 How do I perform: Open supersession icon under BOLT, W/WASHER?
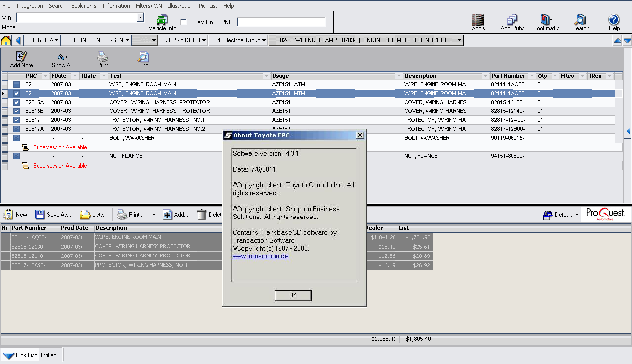click(25, 147)
